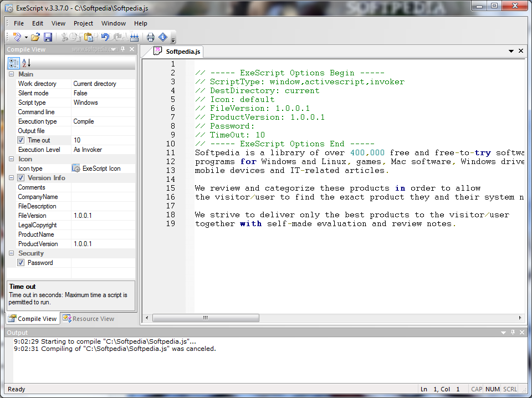Collapse the Security property category

pos(11,253)
